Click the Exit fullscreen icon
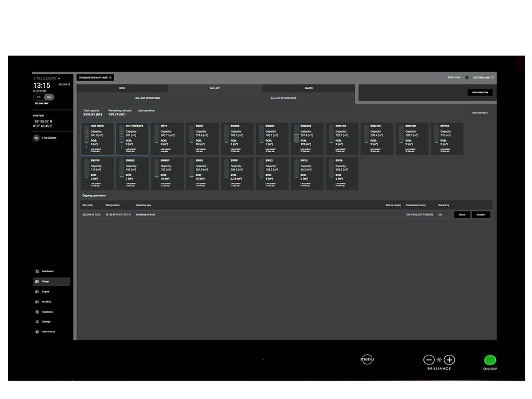This screenshot has height=399, width=532. pyautogui.click(x=492, y=77)
